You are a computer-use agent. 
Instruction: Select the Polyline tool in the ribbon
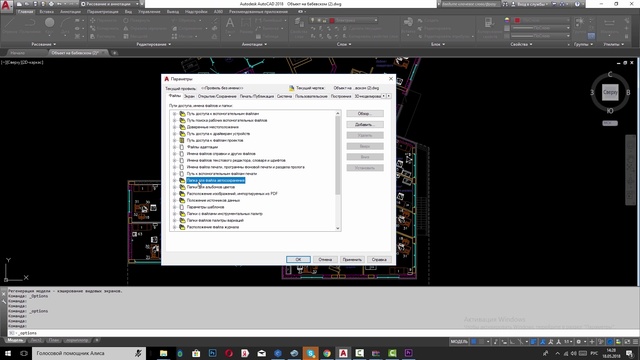pyautogui.click(x=30, y=24)
